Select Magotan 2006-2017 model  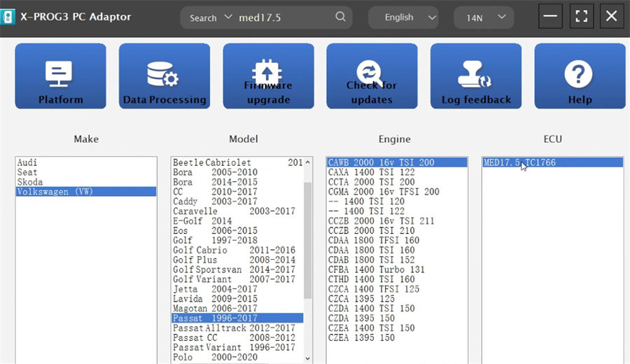[237, 308]
